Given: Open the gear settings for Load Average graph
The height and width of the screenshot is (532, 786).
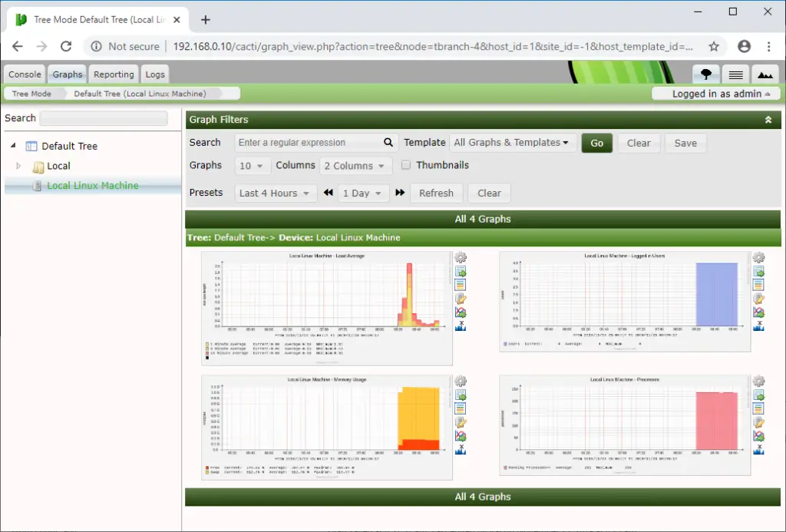Looking at the screenshot, I should pos(461,258).
